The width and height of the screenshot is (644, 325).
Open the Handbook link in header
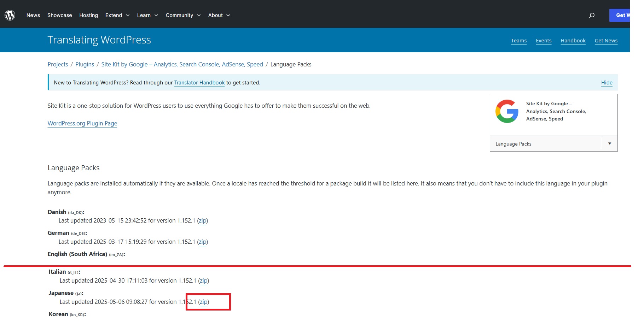click(x=573, y=41)
